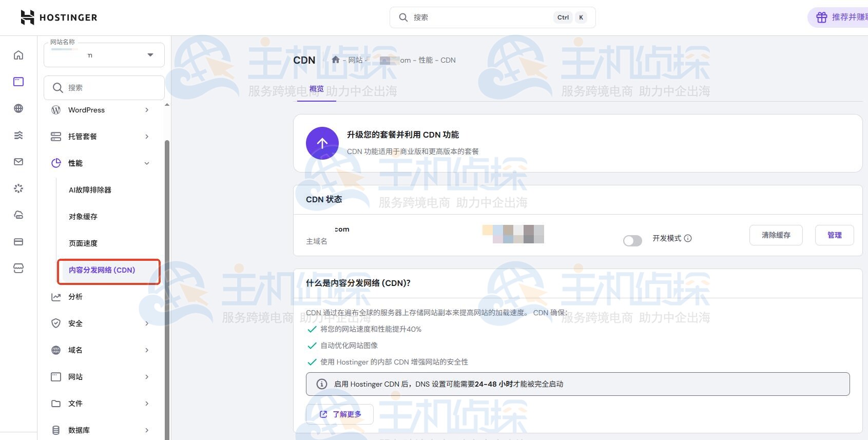This screenshot has width=868, height=440.
Task: Click the sidebar vertical scrollbar
Action: 167,289
